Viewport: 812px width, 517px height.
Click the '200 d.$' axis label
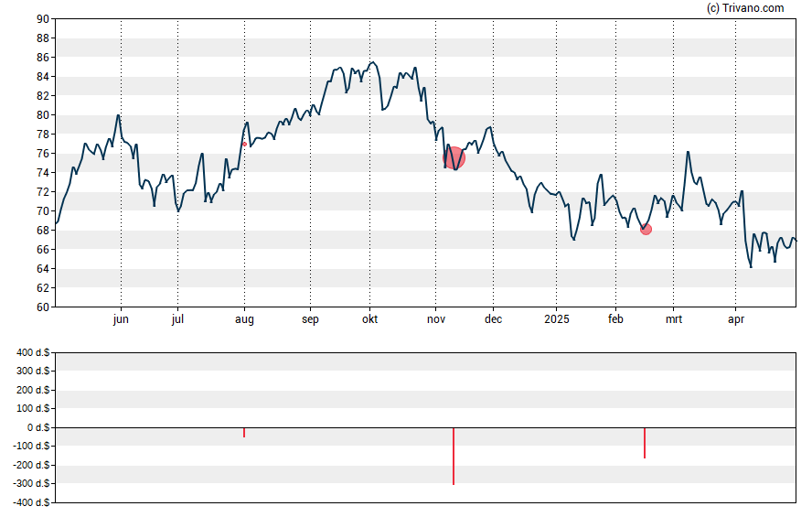(33, 390)
